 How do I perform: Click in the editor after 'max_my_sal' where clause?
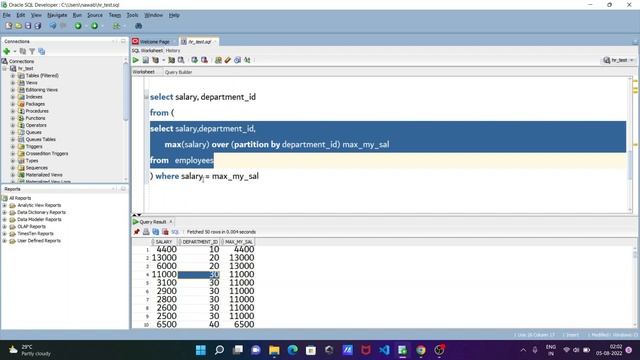pyautogui.click(x=259, y=176)
